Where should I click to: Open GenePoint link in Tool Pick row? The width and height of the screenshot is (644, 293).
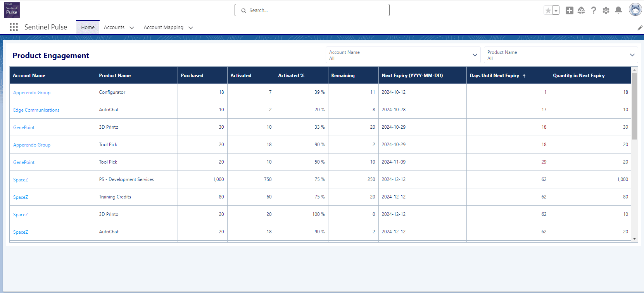(24, 162)
